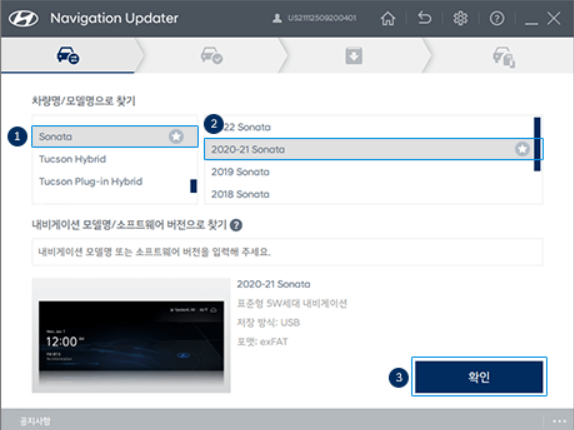Viewport: 574px width, 430px height.
Task: Click the back arrow icon
Action: (x=425, y=18)
